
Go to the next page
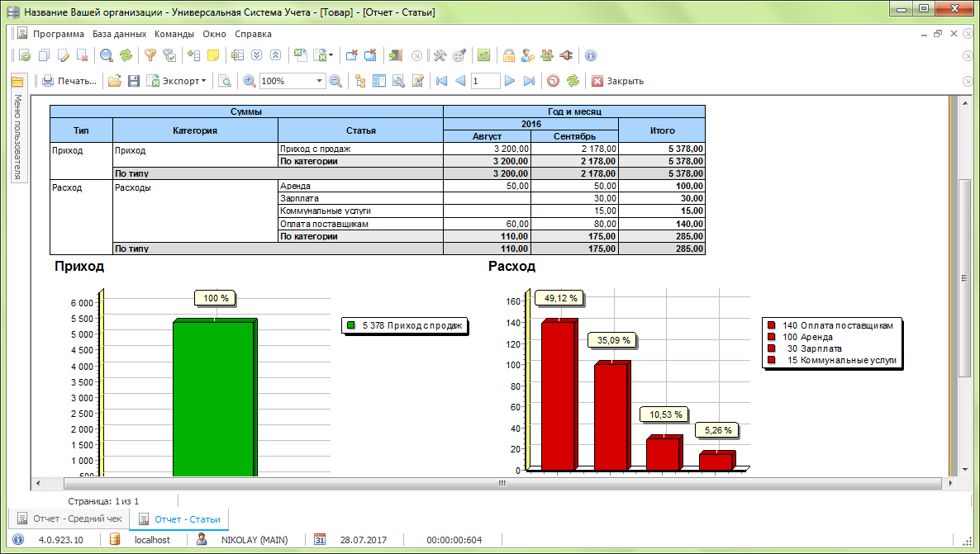[510, 81]
